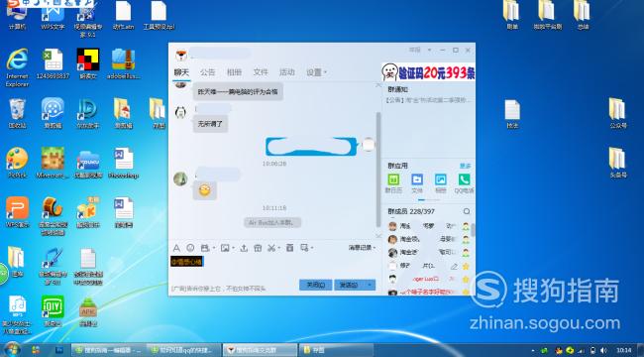The width and height of the screenshot is (644, 357).
Task: Click the scissors screenshot icon
Action: [x=271, y=248]
